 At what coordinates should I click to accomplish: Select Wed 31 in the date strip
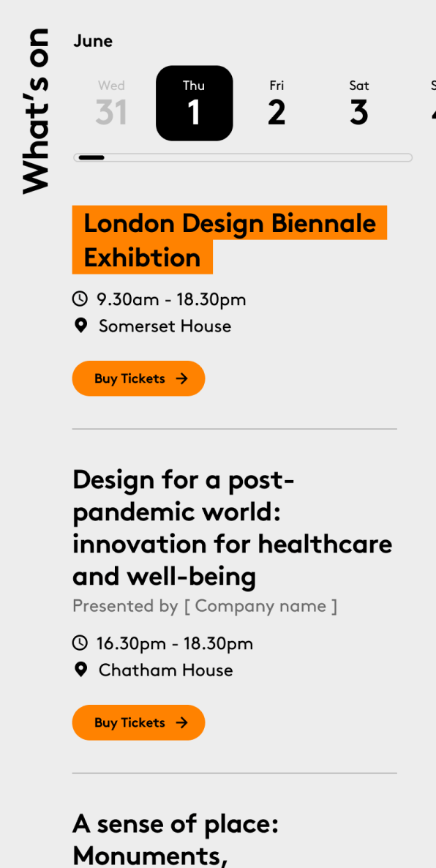[x=111, y=103]
